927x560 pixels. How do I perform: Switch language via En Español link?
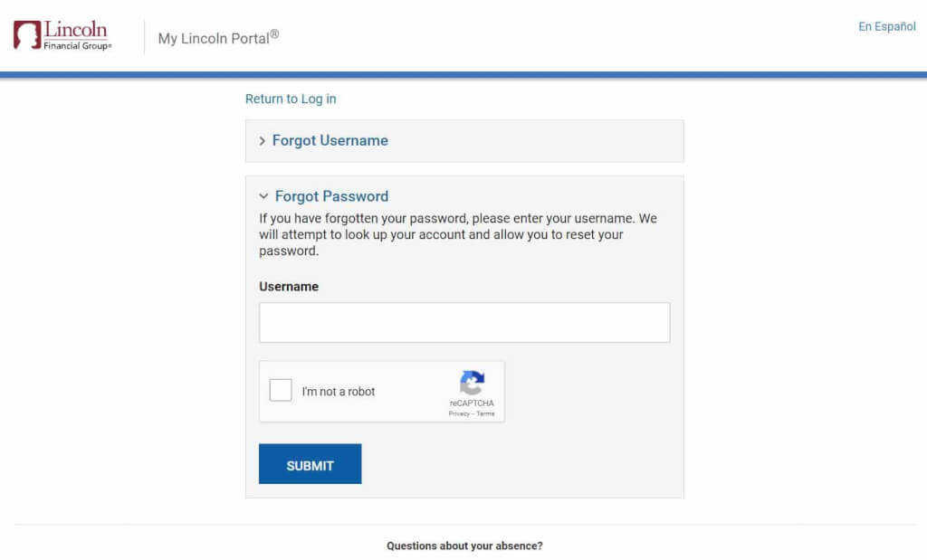[x=886, y=26]
